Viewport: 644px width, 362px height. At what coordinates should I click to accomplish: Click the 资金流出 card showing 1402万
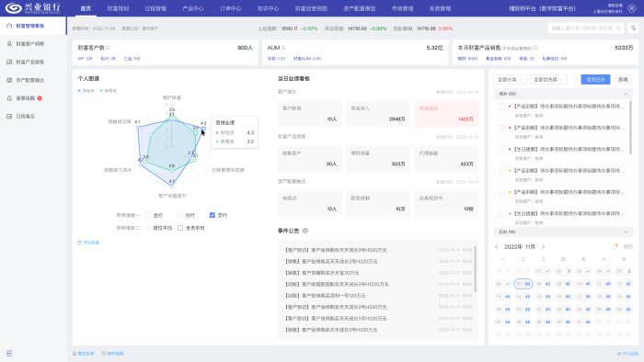(x=446, y=114)
